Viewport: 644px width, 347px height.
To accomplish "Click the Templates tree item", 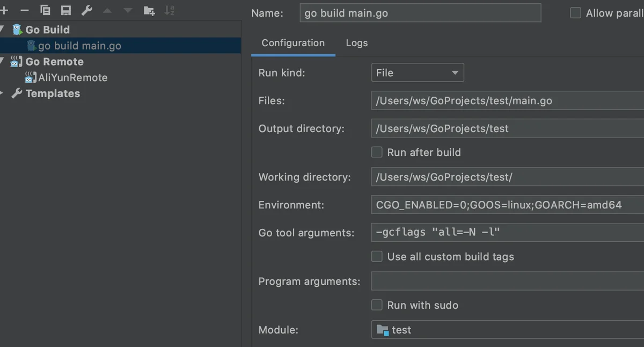I will [x=53, y=93].
